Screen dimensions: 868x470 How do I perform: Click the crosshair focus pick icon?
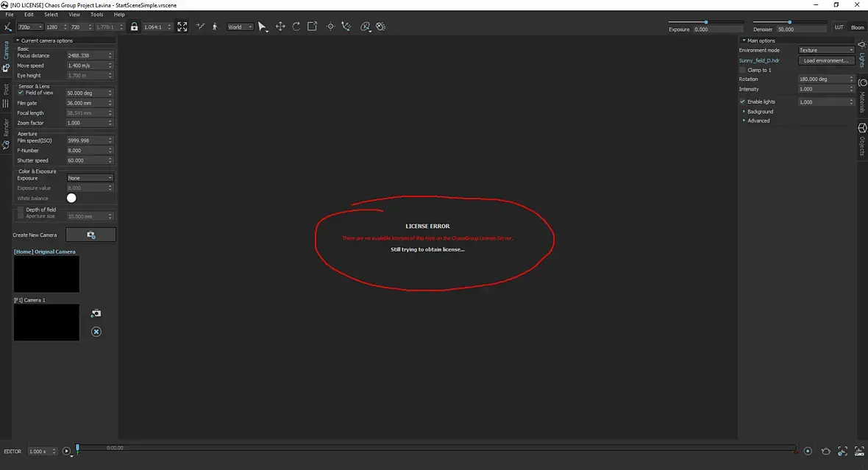[330, 26]
